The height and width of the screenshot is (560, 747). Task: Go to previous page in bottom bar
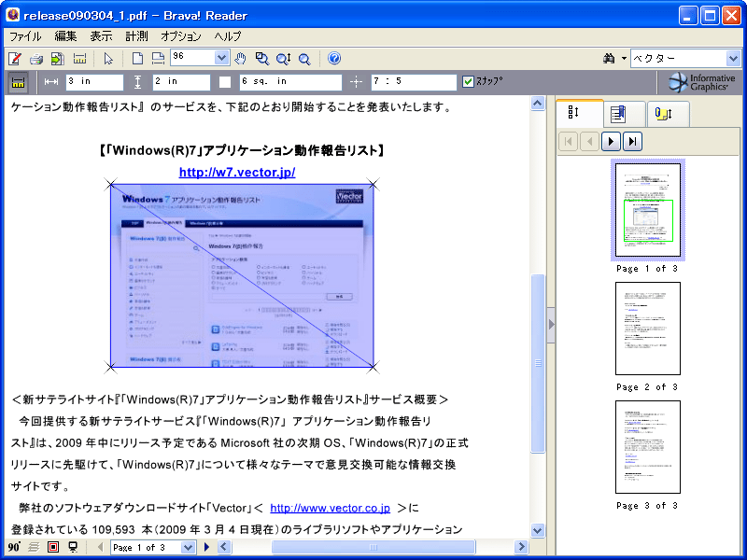tap(100, 547)
